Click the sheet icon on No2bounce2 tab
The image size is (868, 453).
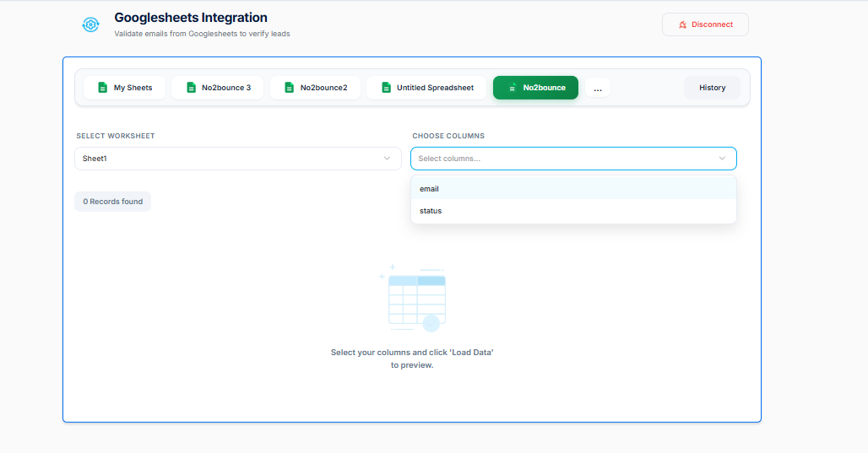(289, 88)
